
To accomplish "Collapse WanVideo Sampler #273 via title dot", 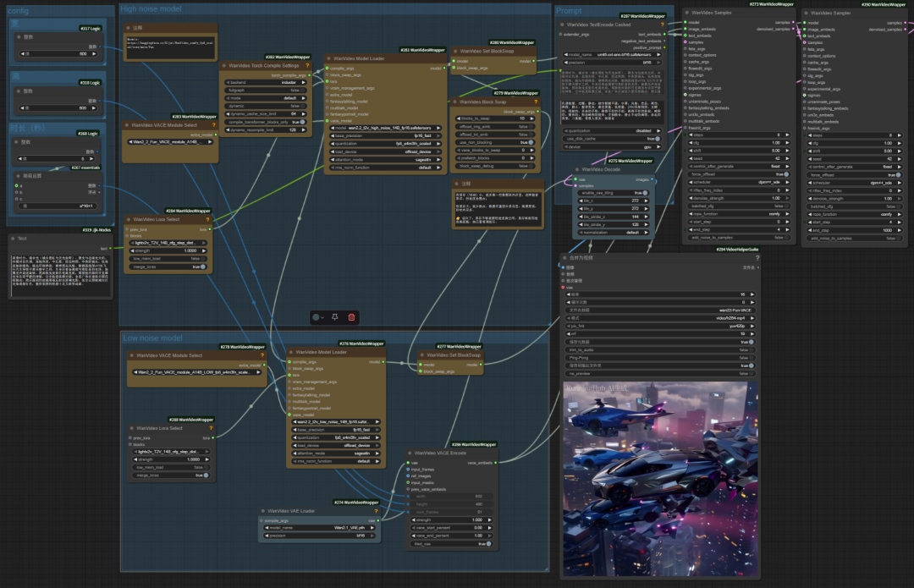I will click(x=687, y=12).
